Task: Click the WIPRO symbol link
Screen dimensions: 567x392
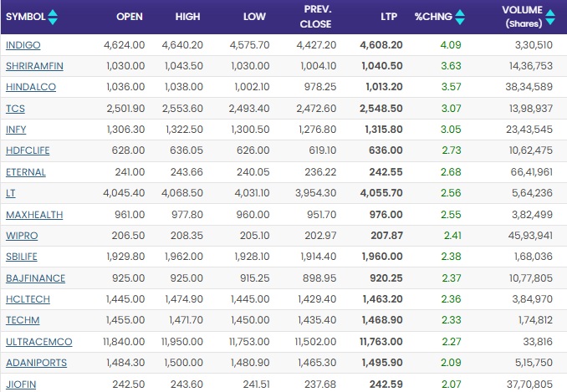Action: coord(21,236)
